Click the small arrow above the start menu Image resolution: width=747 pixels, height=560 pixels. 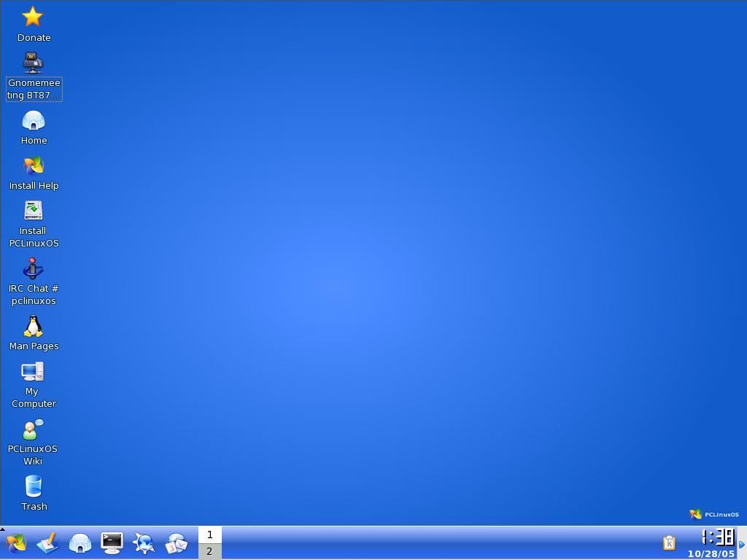[x=2, y=529]
